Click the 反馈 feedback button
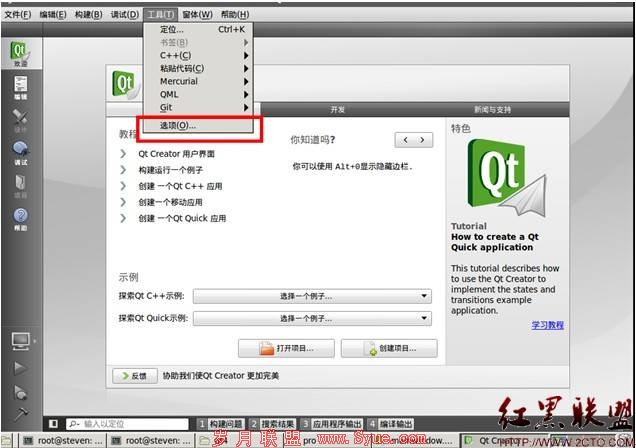Screen dimensions: 636x448 point(135,376)
